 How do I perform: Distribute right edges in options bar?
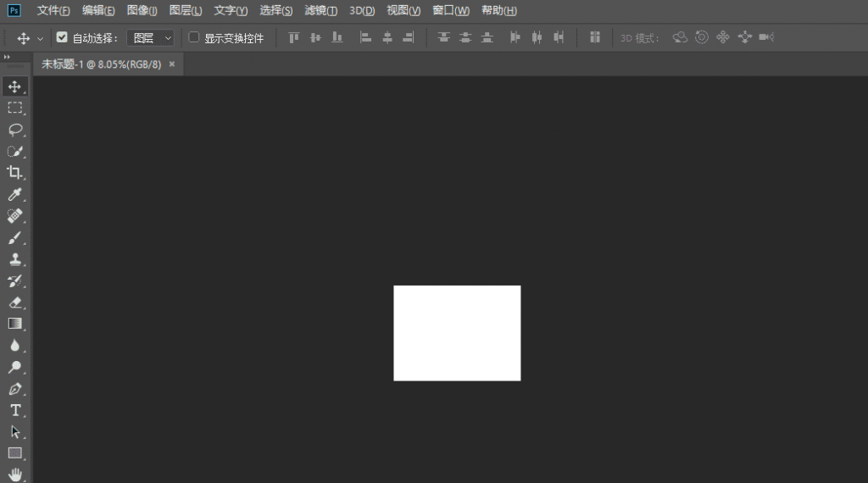point(559,37)
